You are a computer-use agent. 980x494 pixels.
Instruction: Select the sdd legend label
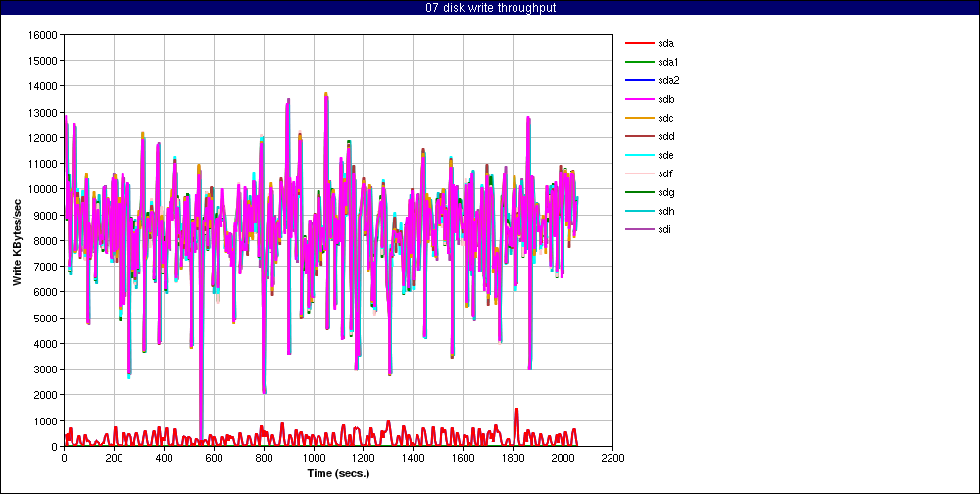pyautogui.click(x=665, y=136)
